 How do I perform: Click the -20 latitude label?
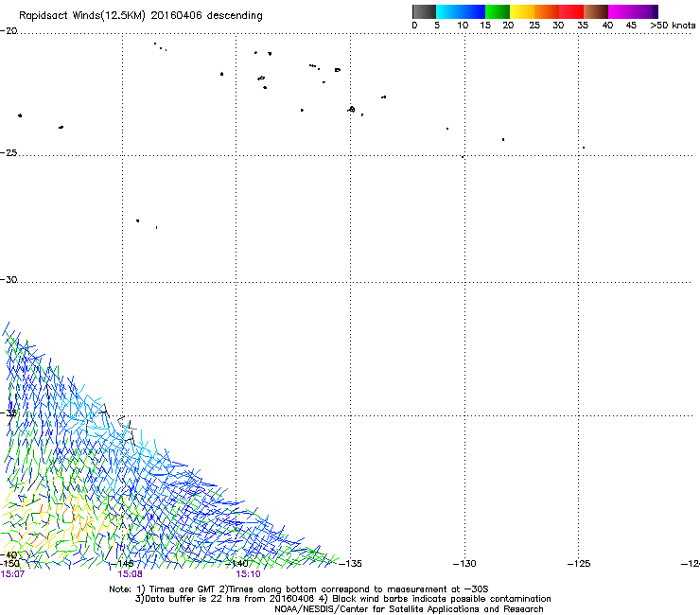9,31
